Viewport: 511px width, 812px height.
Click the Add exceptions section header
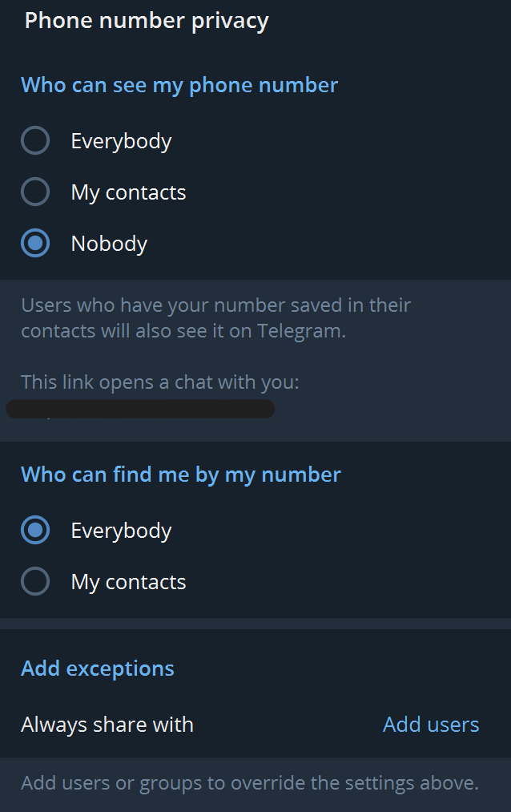(97, 668)
